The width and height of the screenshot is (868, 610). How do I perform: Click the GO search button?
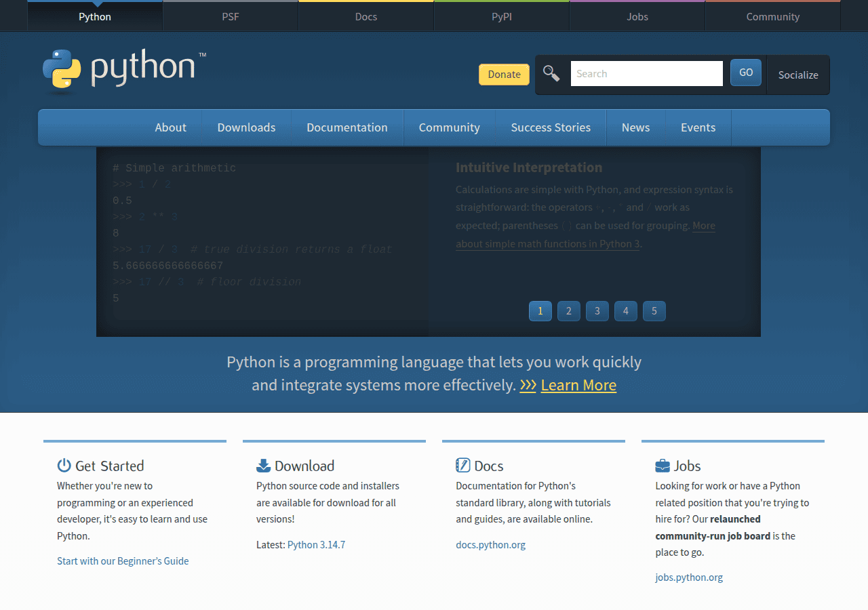[x=746, y=73]
